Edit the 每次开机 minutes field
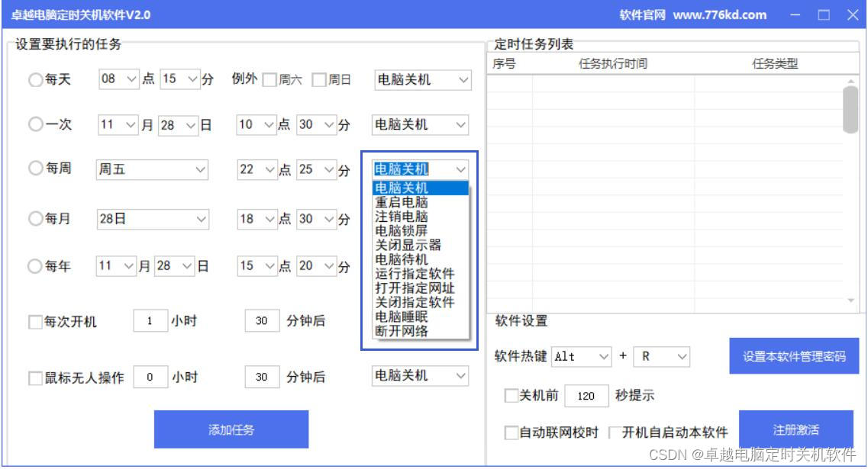The width and height of the screenshot is (868, 469). tap(262, 321)
